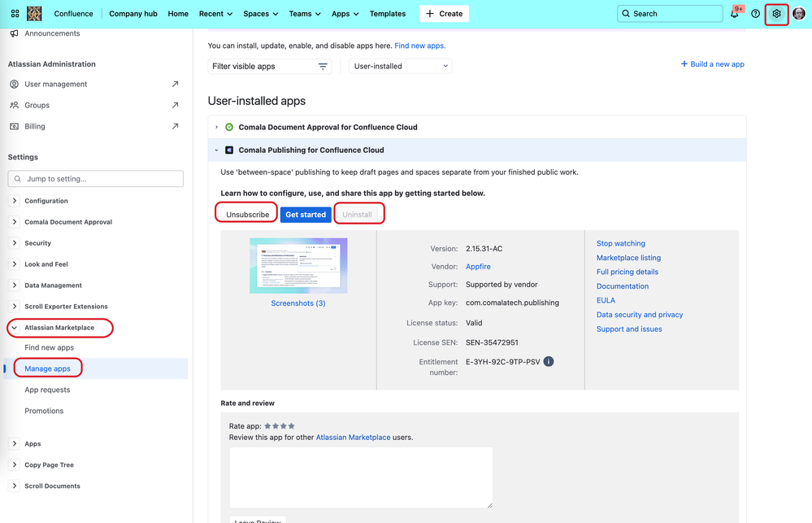Expand Comala Document Approval sidebar section
The width and height of the screenshot is (812, 523).
(x=15, y=222)
